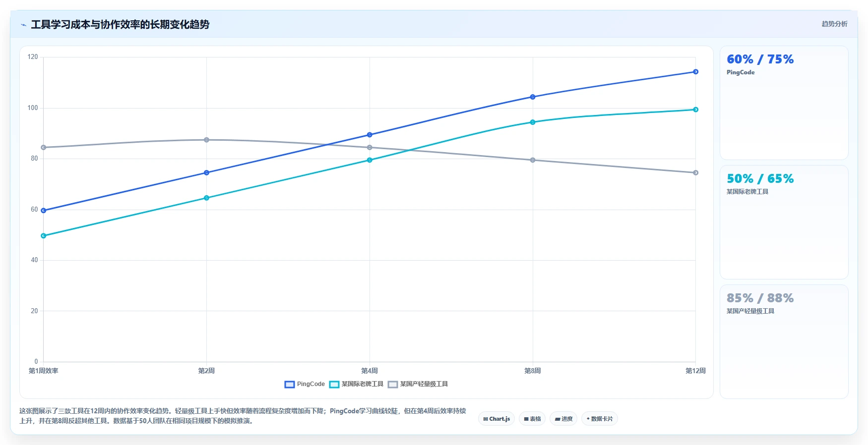868x445 pixels.
Task: Click the 趋势分析 label in header
Action: click(834, 24)
